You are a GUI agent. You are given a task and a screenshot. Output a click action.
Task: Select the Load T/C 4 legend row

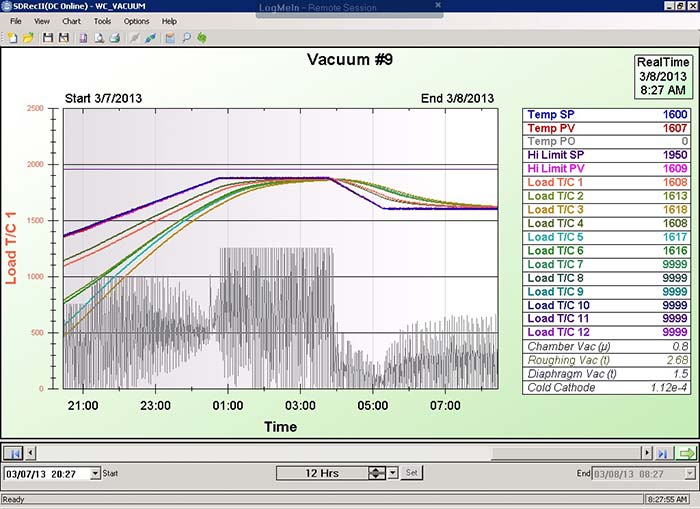tap(606, 223)
